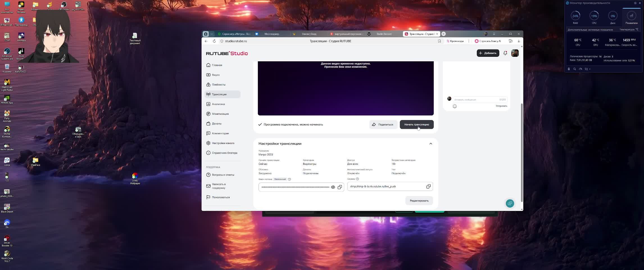Viewport: 644px width, 270px height.
Task: Collapse the Настройки трансляции section
Action: click(430, 144)
